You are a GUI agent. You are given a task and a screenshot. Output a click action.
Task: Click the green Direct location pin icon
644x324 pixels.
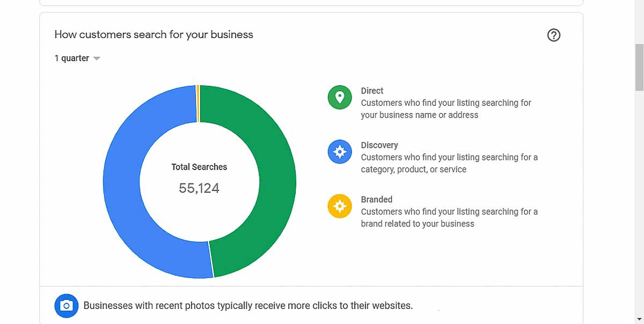pyautogui.click(x=340, y=97)
